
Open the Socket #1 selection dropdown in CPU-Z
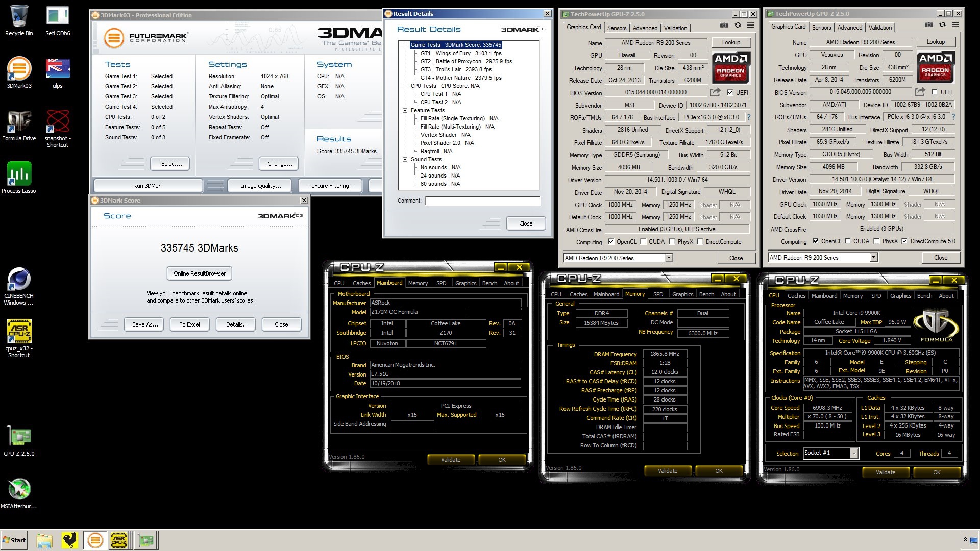click(854, 453)
